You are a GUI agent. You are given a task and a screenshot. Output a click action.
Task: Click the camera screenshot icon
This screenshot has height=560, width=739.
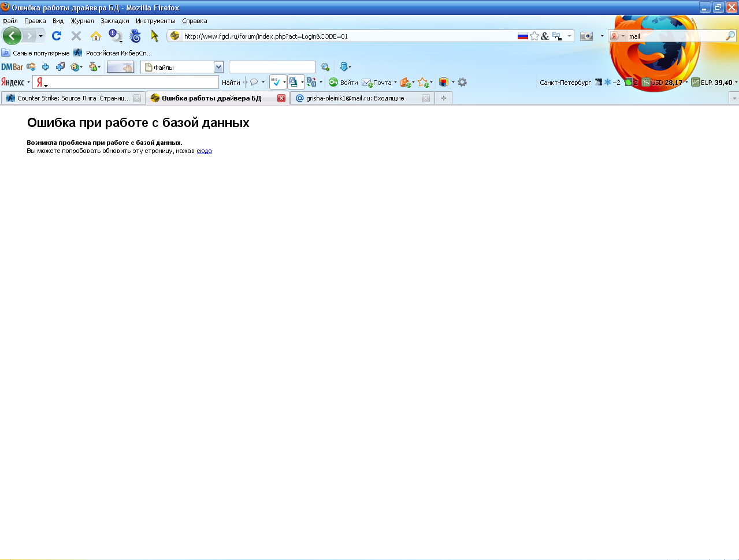[586, 36]
